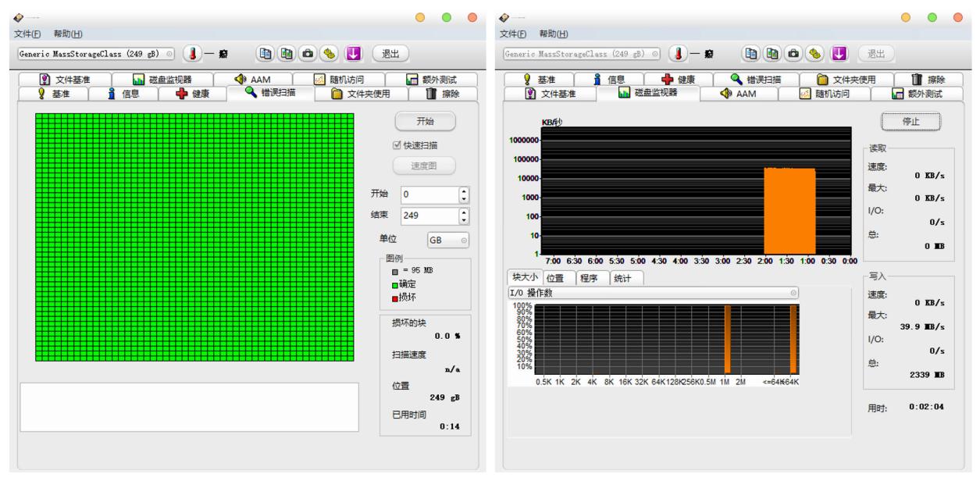Click the thermometer temperature icon in left window
This screenshot has width=980, height=481.
[191, 55]
